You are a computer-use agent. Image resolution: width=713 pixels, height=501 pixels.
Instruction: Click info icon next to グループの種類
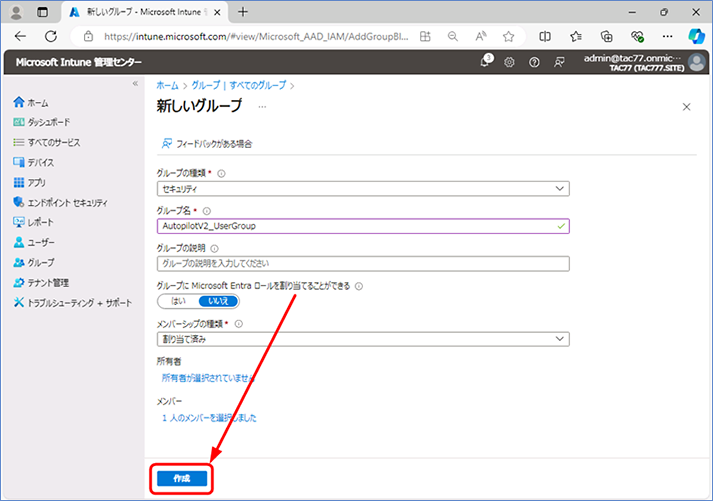coord(221,173)
